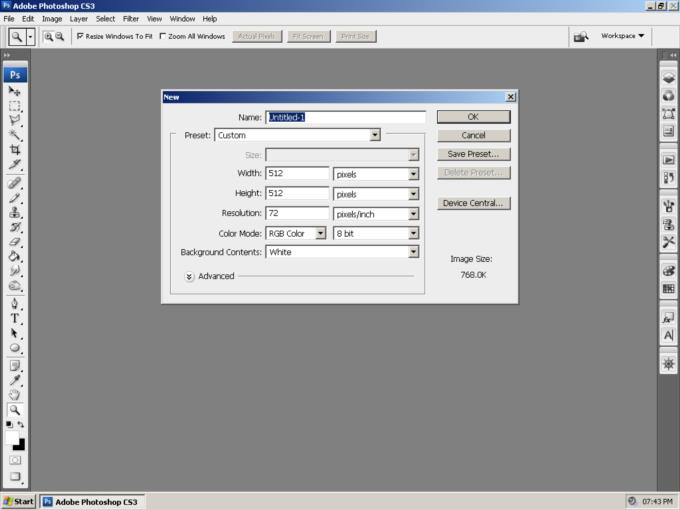The height and width of the screenshot is (510, 680).
Task: Open the Image menu
Action: point(52,19)
